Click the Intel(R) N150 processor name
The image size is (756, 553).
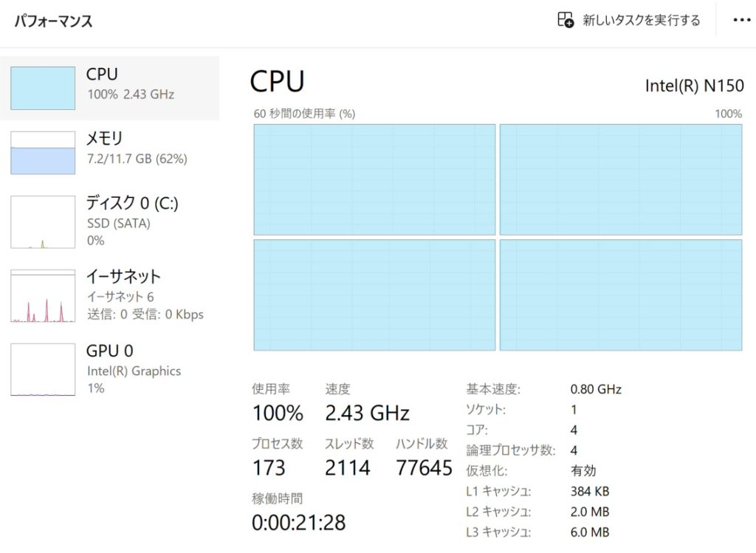click(695, 86)
